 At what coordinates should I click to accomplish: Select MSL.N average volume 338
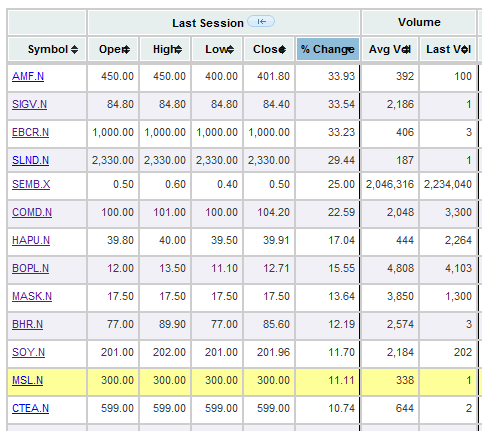[405, 380]
